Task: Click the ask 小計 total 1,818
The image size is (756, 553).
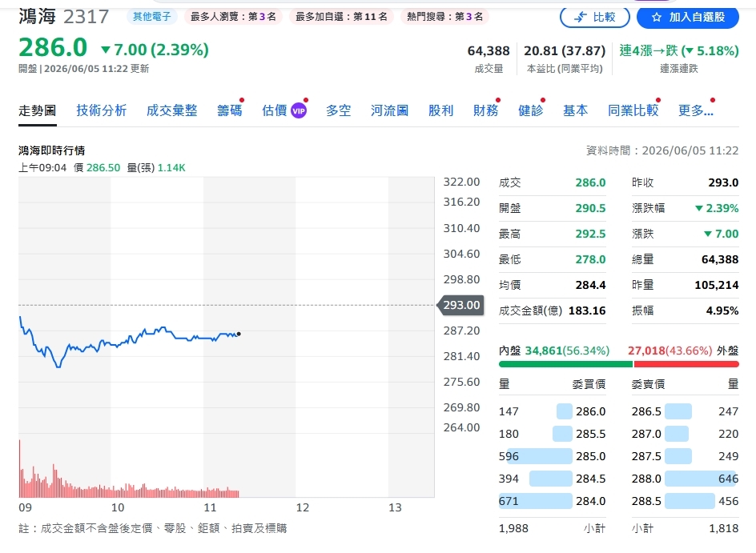Action: click(x=724, y=528)
